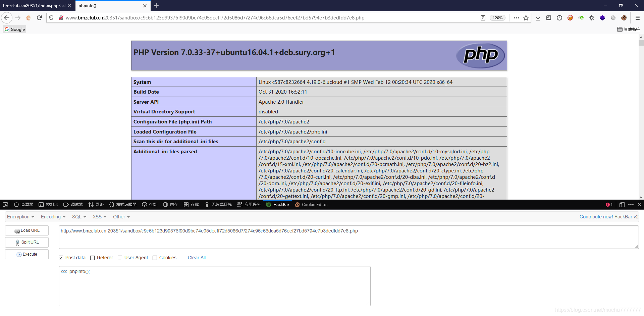Image resolution: width=644 pixels, height=316 pixels.
Task: Select the 'Loaded Configuration File' row label
Action: [165, 132]
